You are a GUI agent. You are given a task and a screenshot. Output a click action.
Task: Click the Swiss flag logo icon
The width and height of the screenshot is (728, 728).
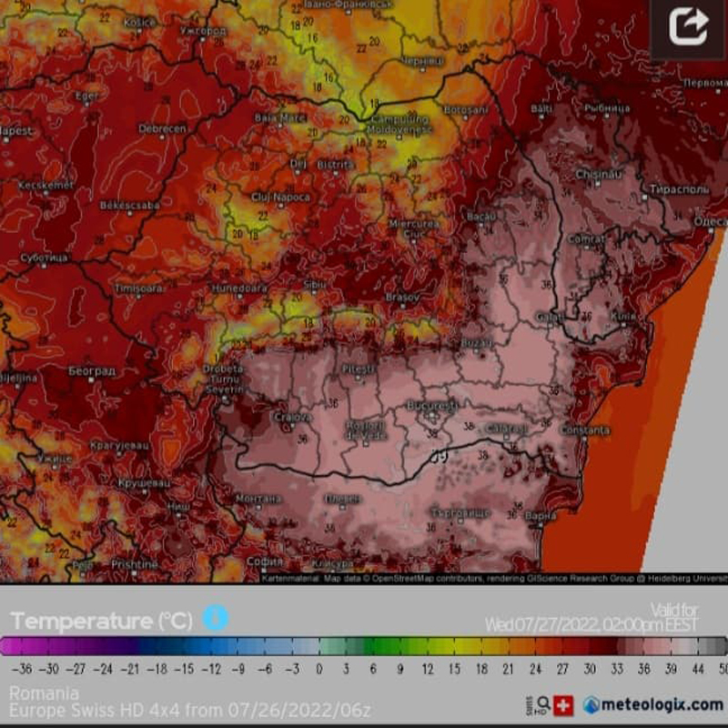click(563, 705)
